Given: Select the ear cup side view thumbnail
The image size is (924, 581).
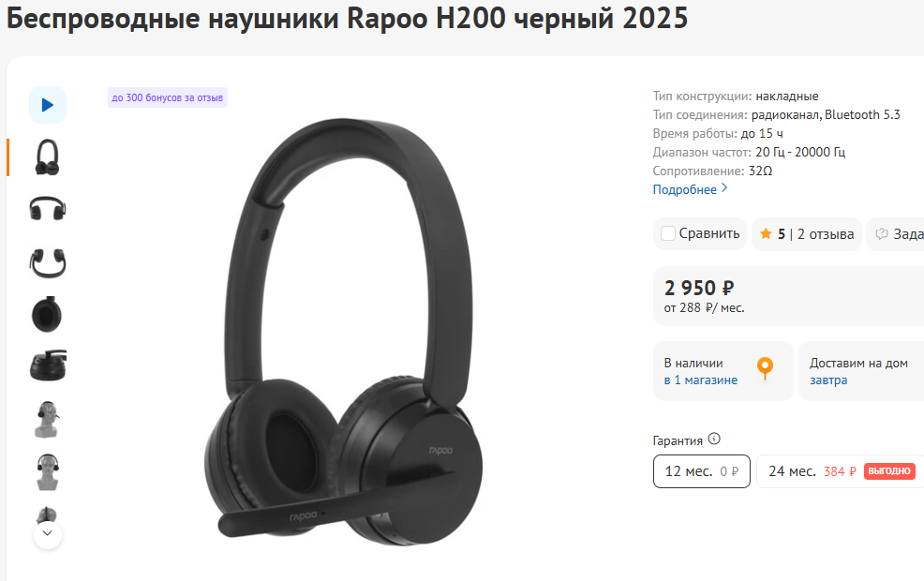Looking at the screenshot, I should (x=48, y=365).
